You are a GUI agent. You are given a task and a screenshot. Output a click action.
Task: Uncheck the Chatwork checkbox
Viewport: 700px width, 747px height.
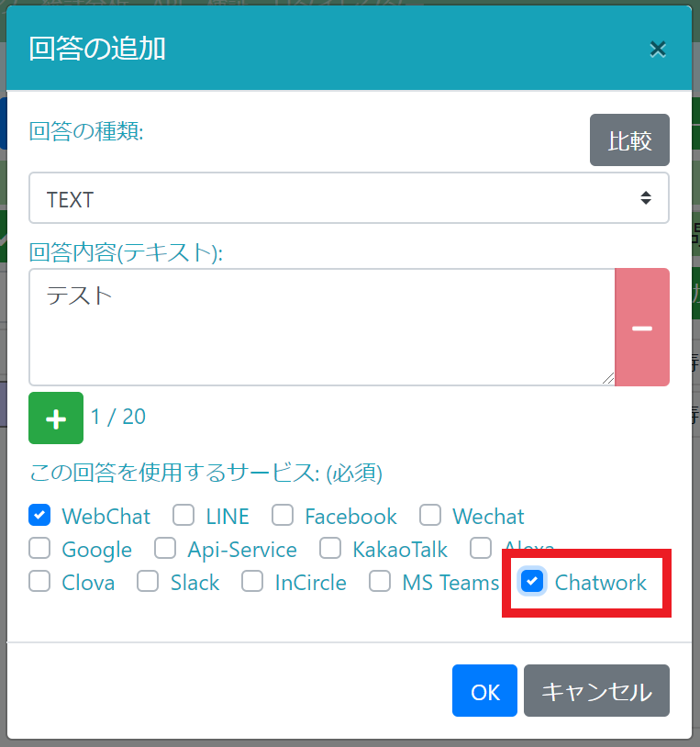pyautogui.click(x=532, y=581)
